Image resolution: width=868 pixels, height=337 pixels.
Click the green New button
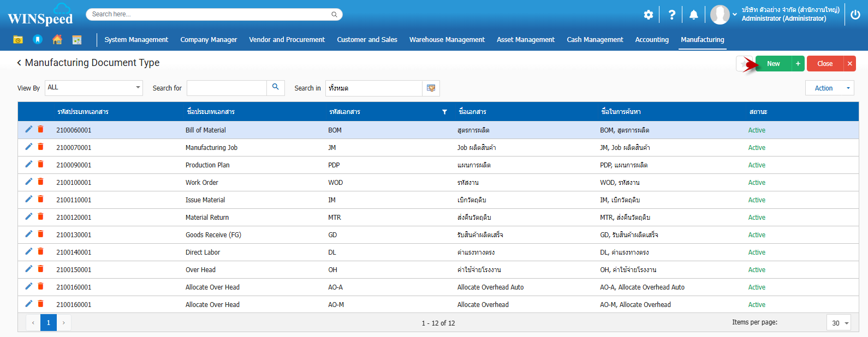[x=773, y=64]
